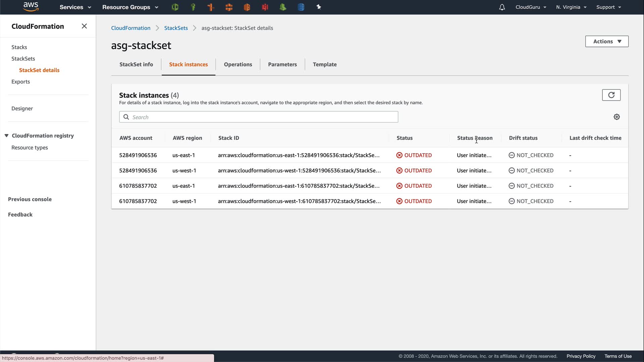The image size is (644, 362).
Task: Open the StackSets breadcrumb link
Action: 176,28
